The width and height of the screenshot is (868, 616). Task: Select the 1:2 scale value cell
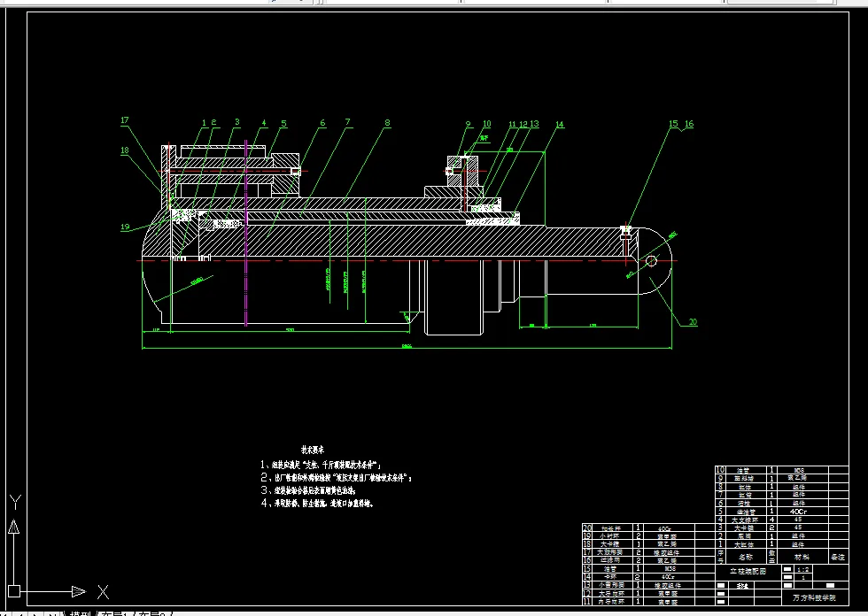coord(802,569)
